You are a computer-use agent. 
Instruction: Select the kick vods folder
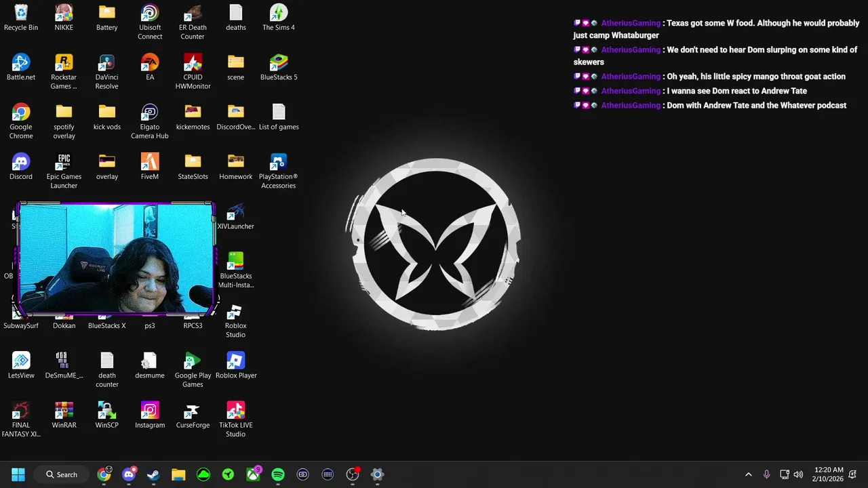[x=106, y=117]
